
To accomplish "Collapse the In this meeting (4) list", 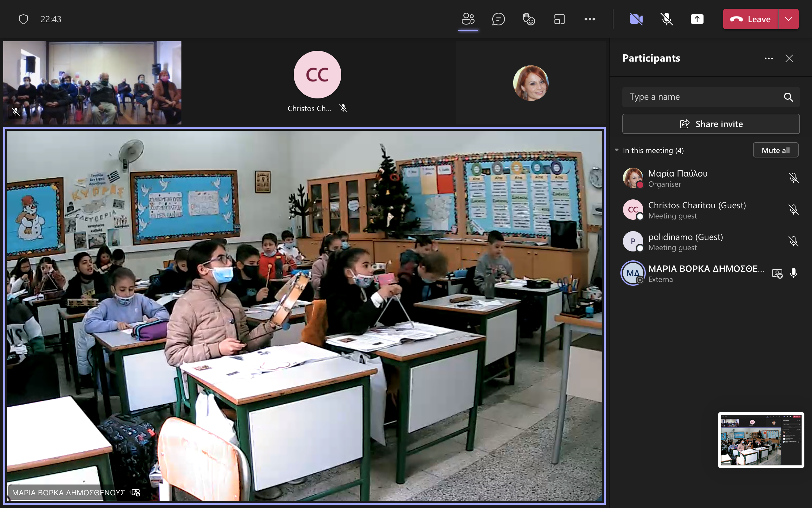I will coord(616,150).
